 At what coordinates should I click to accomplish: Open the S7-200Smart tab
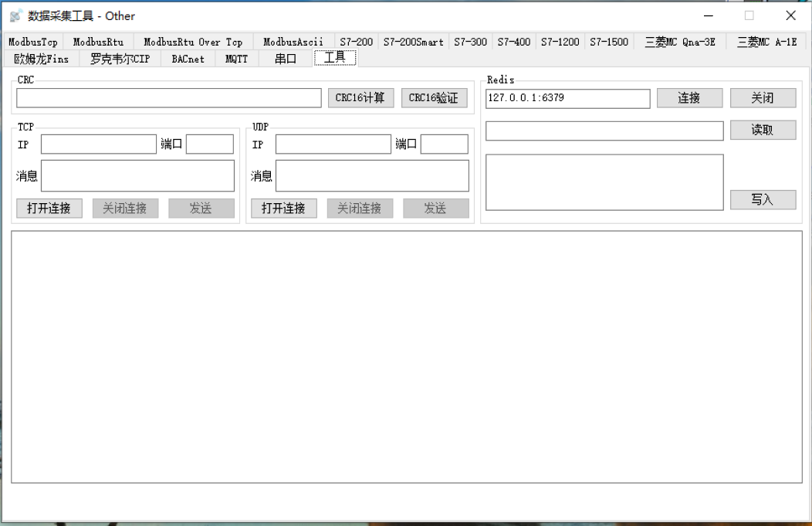(413, 42)
